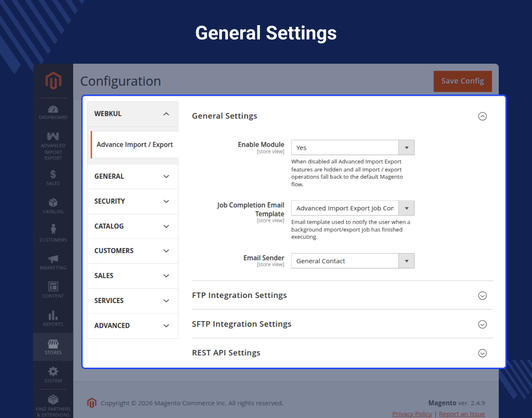Open the Email Sender dropdown

click(352, 261)
